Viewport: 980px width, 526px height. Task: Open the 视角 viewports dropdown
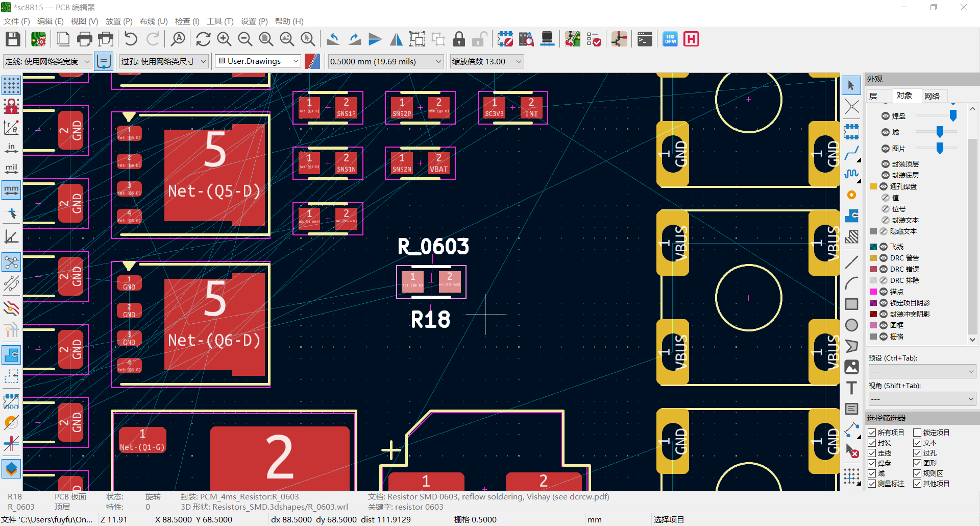point(922,399)
